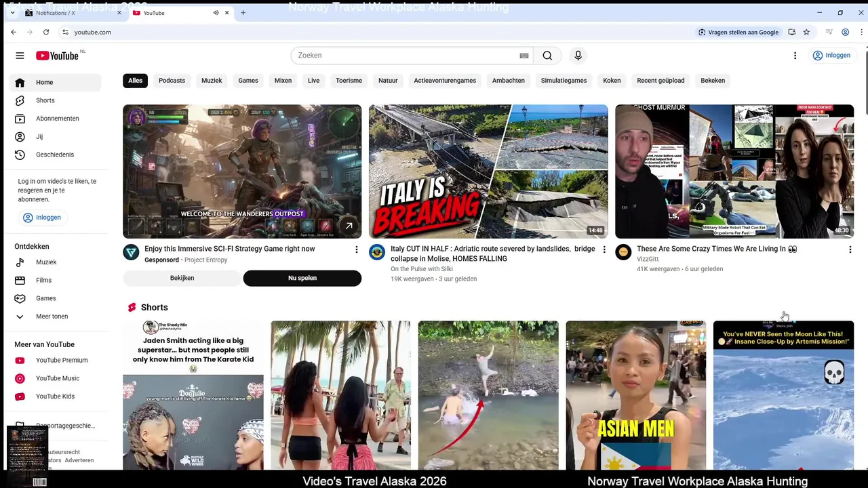Bookmark this page with star icon

coord(806,32)
